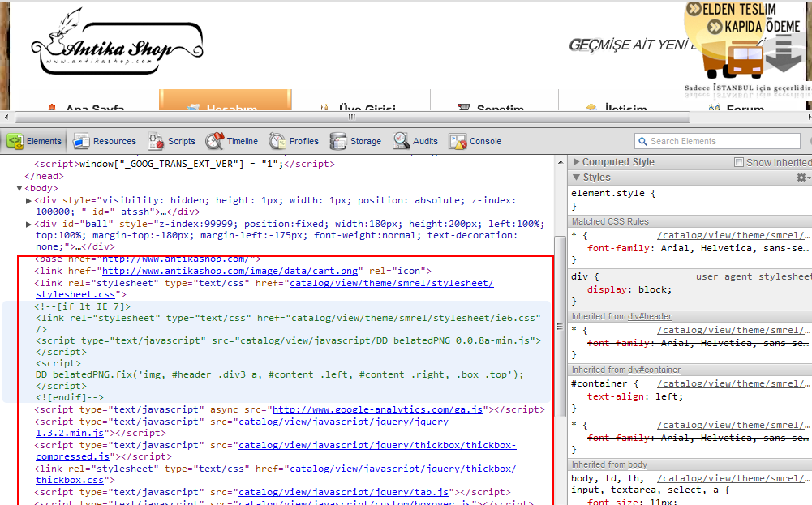Click the "element.style {" rule text

point(613,194)
